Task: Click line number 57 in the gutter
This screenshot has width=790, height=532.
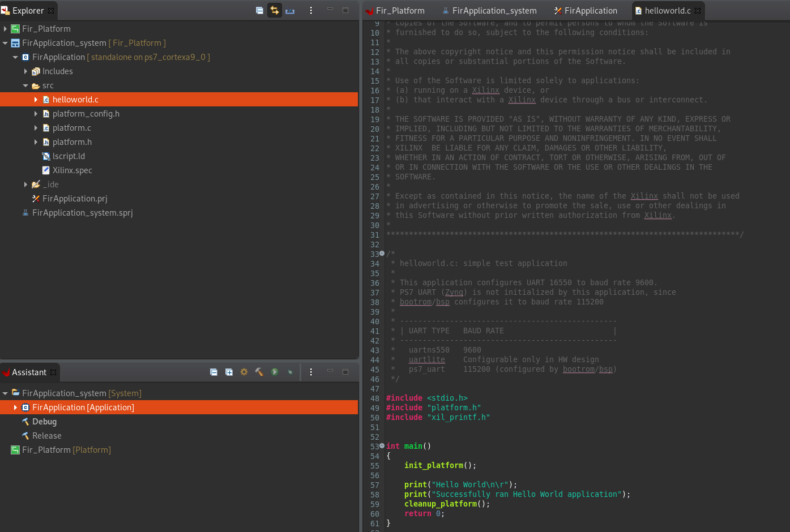Action: pos(375,485)
